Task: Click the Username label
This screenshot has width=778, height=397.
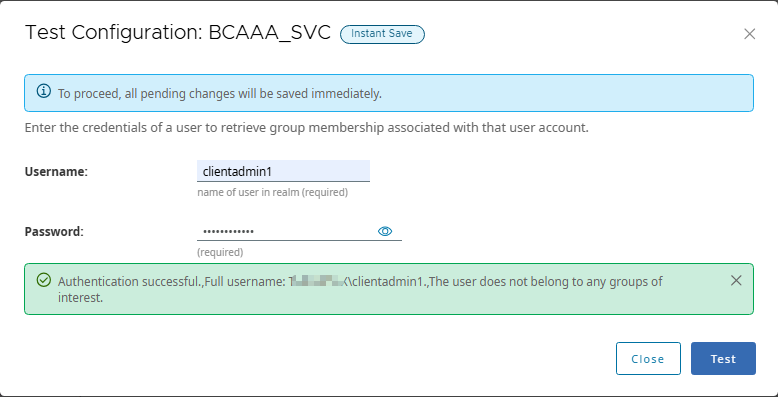Action: pos(56,172)
